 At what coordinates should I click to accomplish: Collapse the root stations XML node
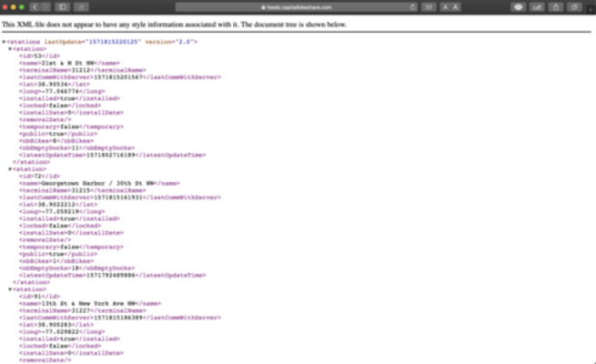click(x=4, y=43)
